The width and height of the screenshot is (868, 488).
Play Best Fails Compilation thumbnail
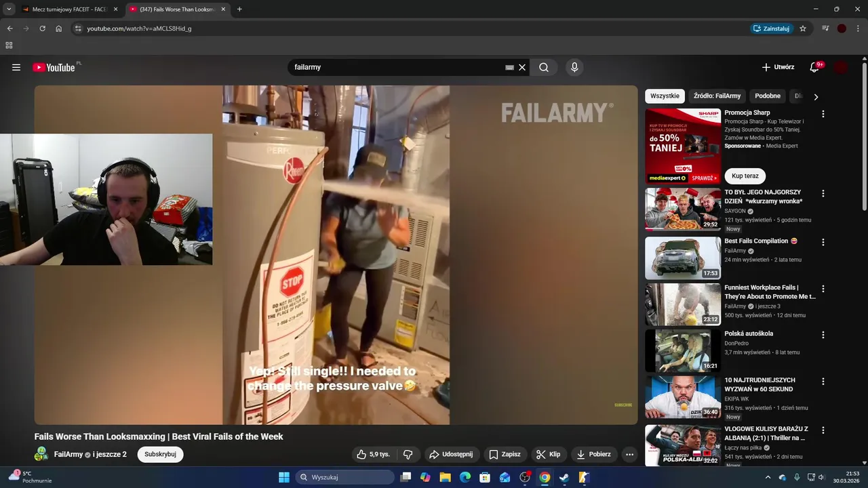[683, 258]
